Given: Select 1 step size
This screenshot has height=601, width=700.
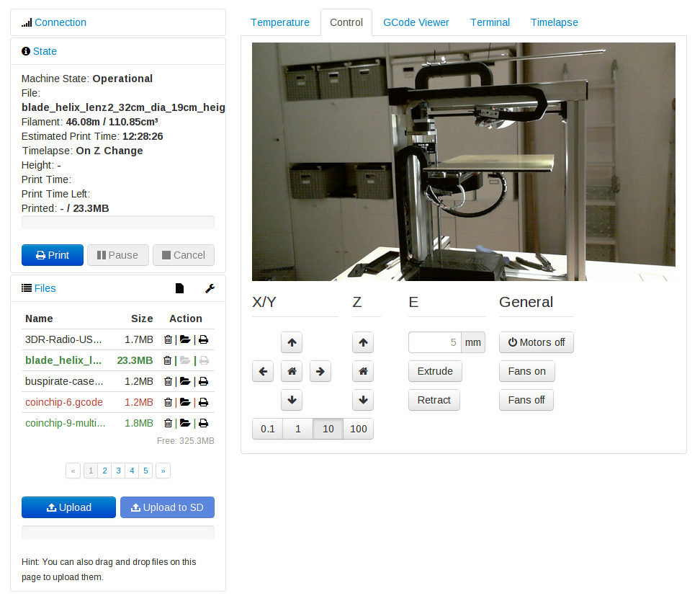Looking at the screenshot, I should pyautogui.click(x=297, y=429).
